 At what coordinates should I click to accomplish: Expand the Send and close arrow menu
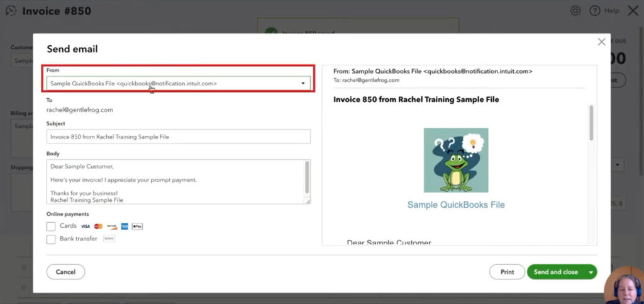(591, 272)
